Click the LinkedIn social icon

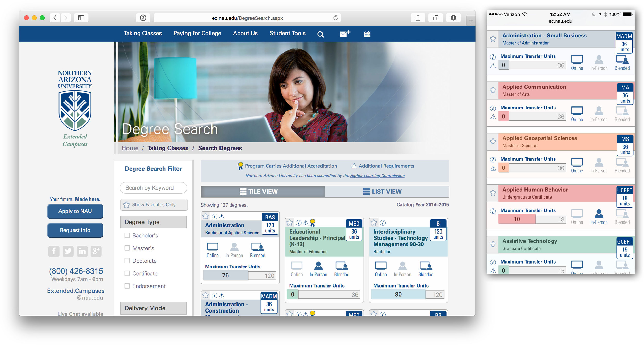82,251
